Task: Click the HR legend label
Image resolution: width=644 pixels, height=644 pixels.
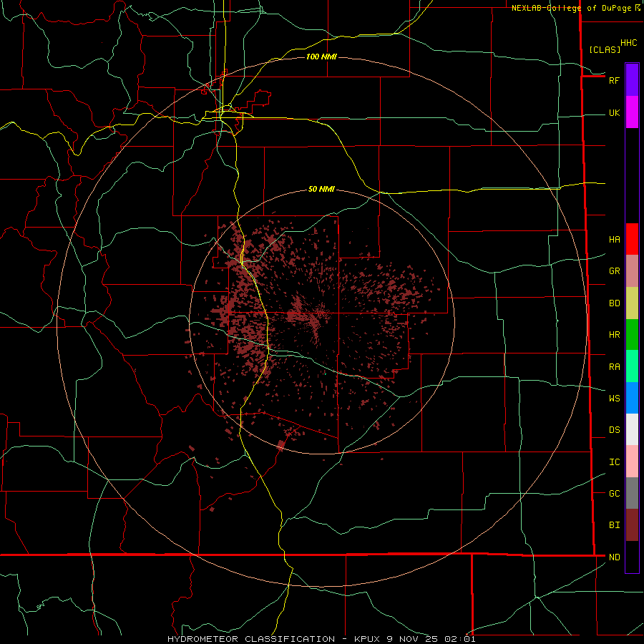Action: 614,335
